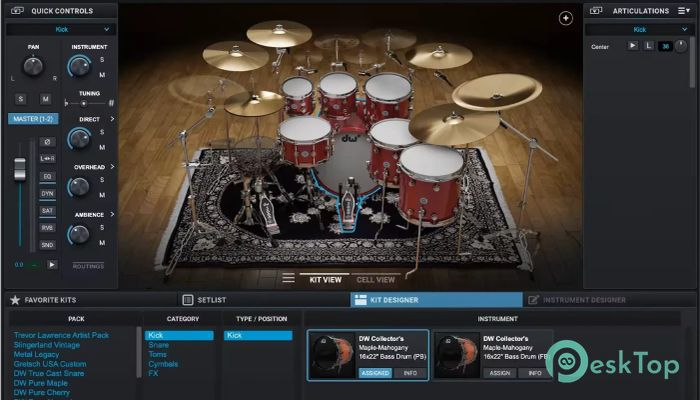This screenshot has width=700, height=400.
Task: Click the Center articulation play preview button
Action: pyautogui.click(x=633, y=46)
